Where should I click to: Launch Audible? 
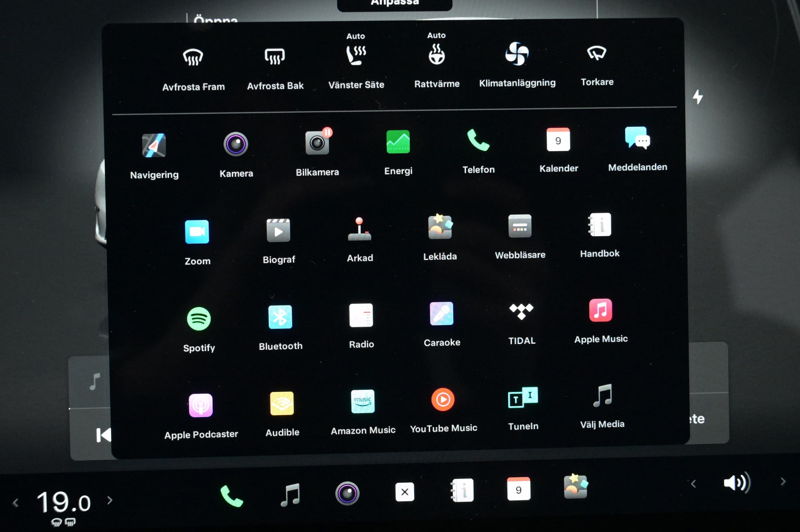click(282, 403)
